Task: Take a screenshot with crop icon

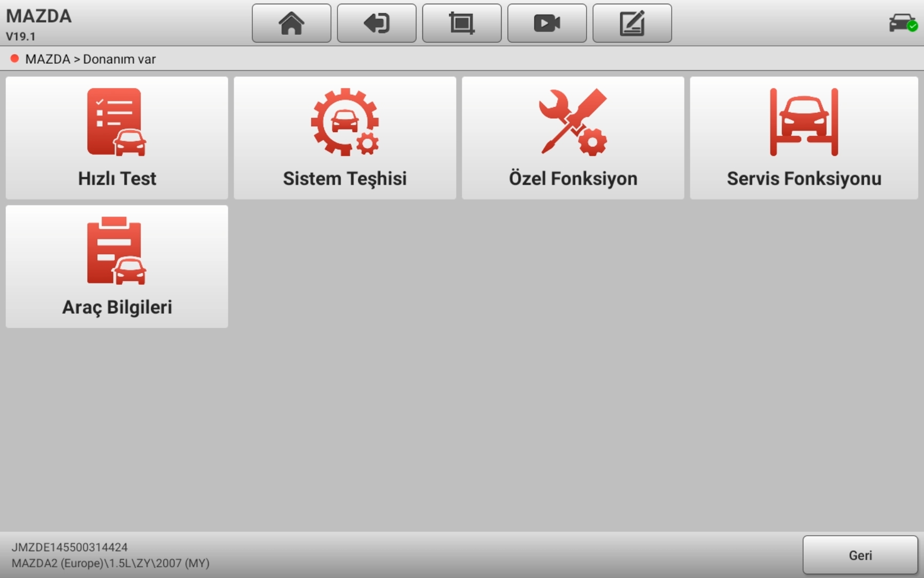Action: point(461,23)
